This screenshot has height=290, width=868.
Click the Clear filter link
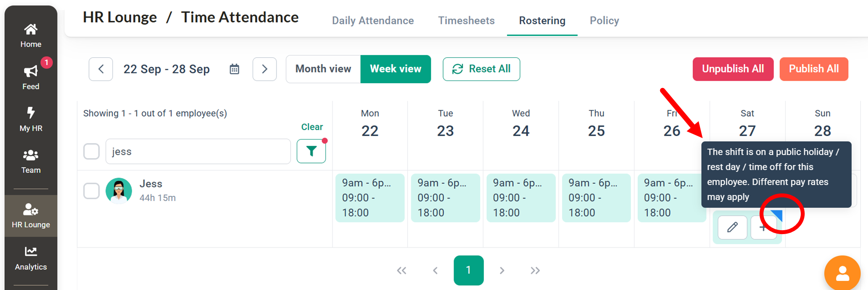tap(312, 127)
